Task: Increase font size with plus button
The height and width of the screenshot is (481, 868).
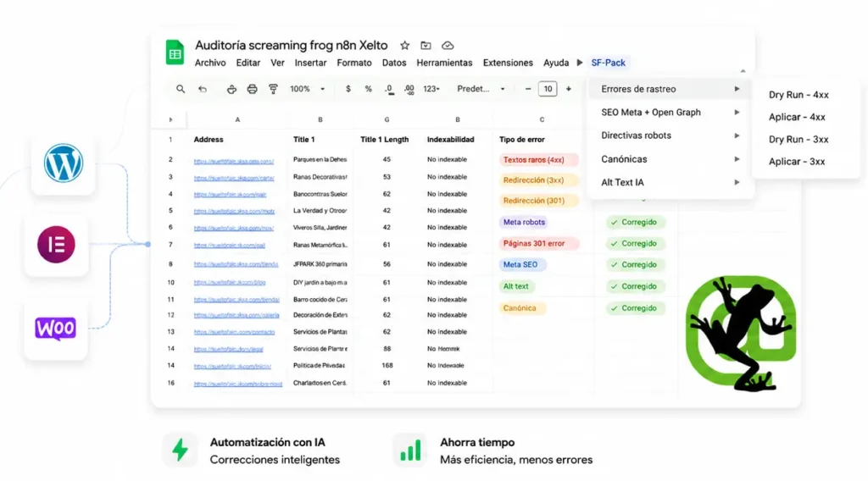Action: click(x=569, y=88)
